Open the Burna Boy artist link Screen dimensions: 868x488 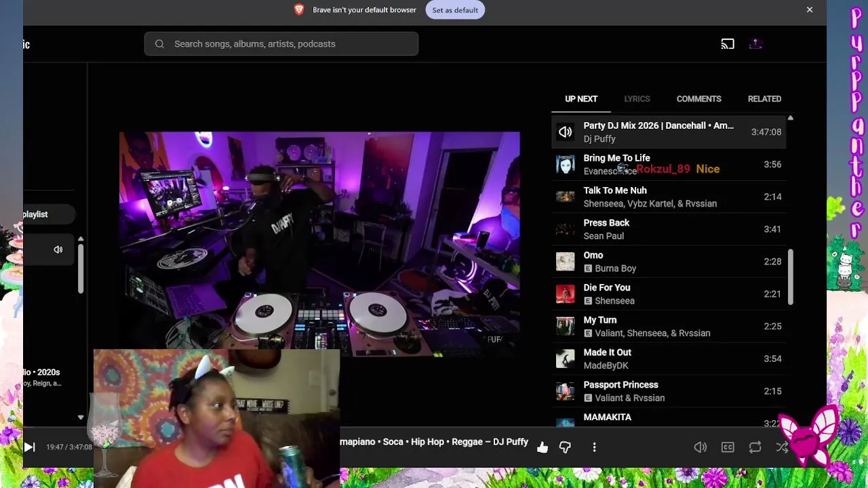615,268
